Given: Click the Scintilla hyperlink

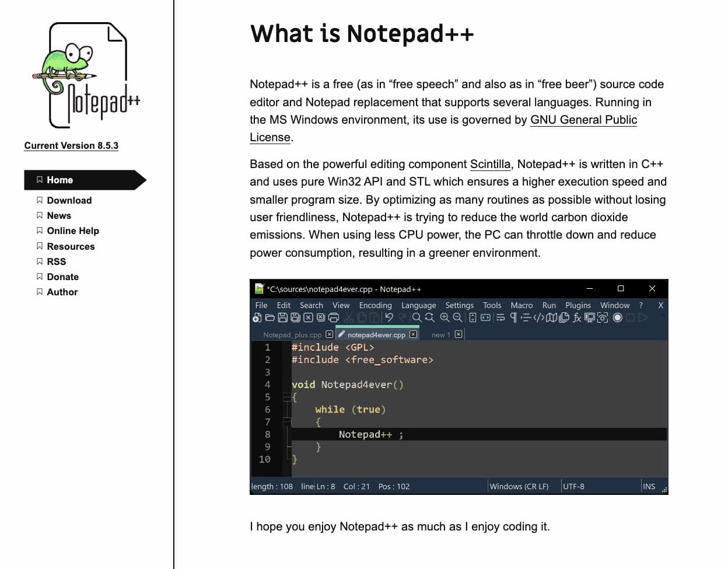Looking at the screenshot, I should pyautogui.click(x=490, y=164).
